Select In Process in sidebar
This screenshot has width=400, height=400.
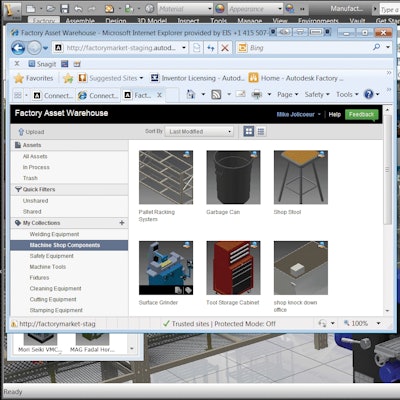click(36, 167)
